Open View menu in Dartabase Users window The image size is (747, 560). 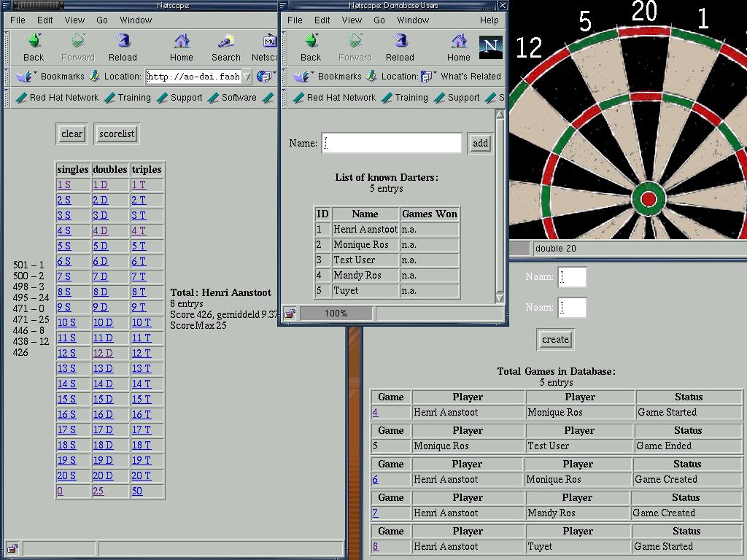coord(352,20)
